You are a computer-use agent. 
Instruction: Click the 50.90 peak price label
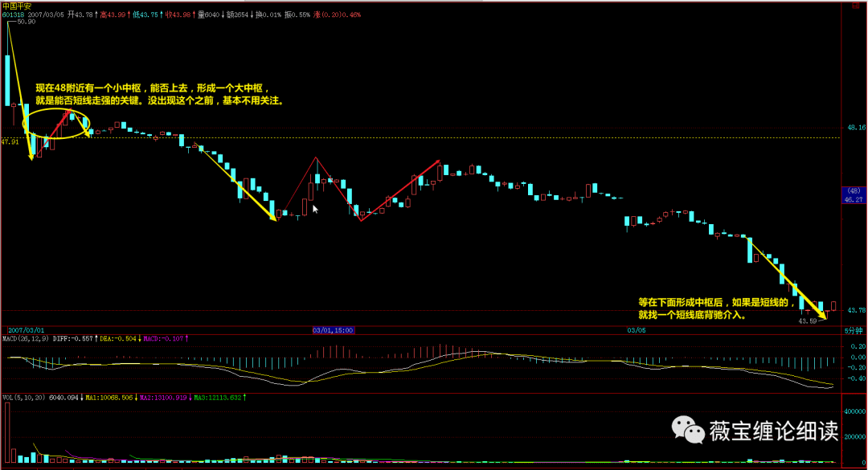coord(26,22)
